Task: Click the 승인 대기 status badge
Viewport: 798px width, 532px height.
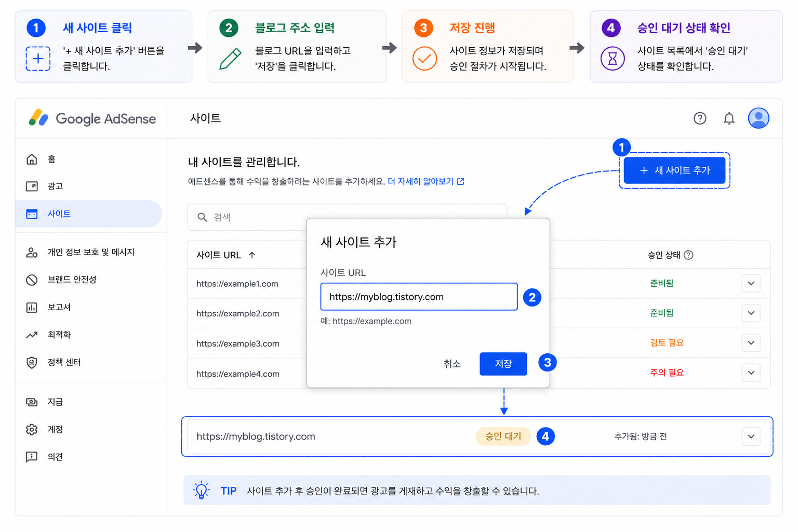Action: (503, 436)
